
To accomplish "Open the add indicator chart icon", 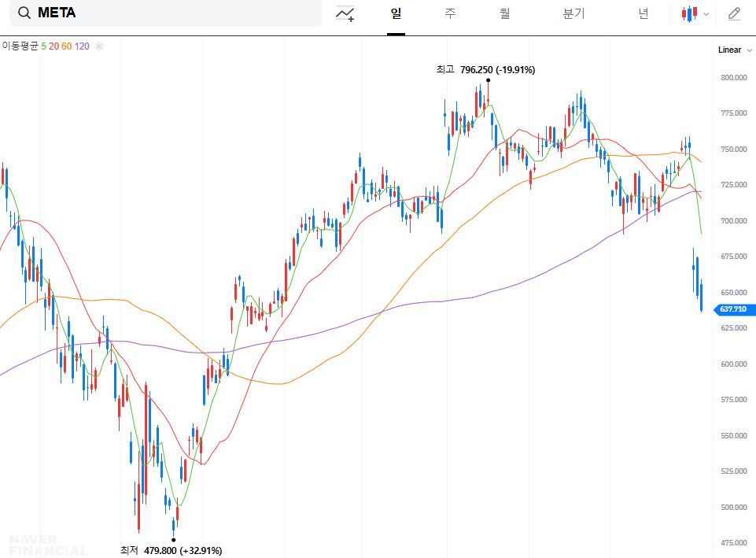I will point(345,13).
